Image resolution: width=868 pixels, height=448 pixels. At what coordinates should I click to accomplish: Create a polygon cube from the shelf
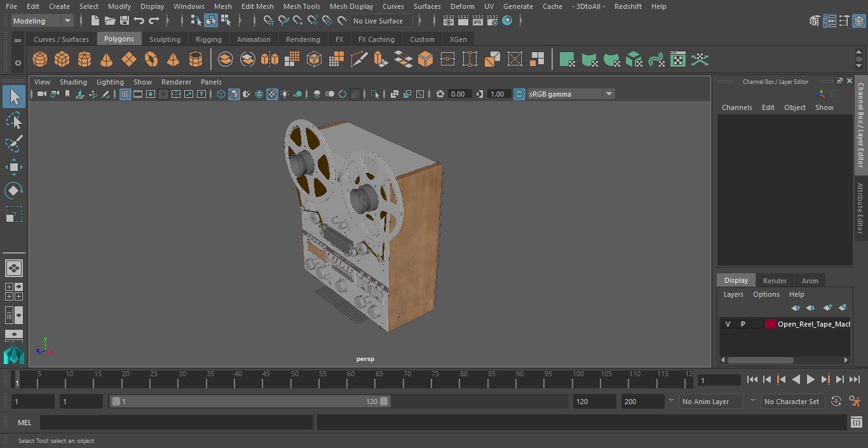(62, 60)
